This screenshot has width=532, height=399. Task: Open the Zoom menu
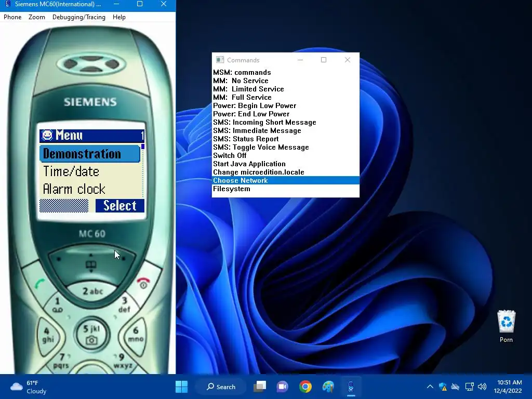tap(37, 17)
